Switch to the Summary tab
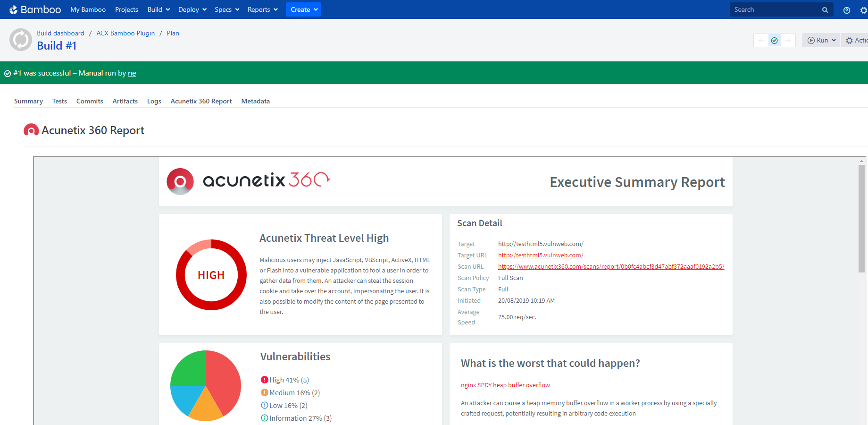The width and height of the screenshot is (868, 425). tap(28, 101)
